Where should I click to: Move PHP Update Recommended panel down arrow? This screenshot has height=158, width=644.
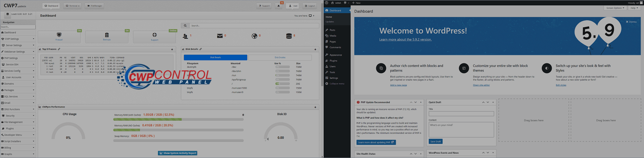pos(416,102)
